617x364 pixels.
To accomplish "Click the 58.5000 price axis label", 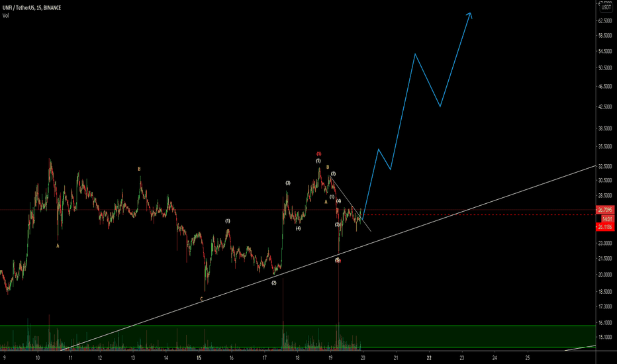I will click(605, 36).
